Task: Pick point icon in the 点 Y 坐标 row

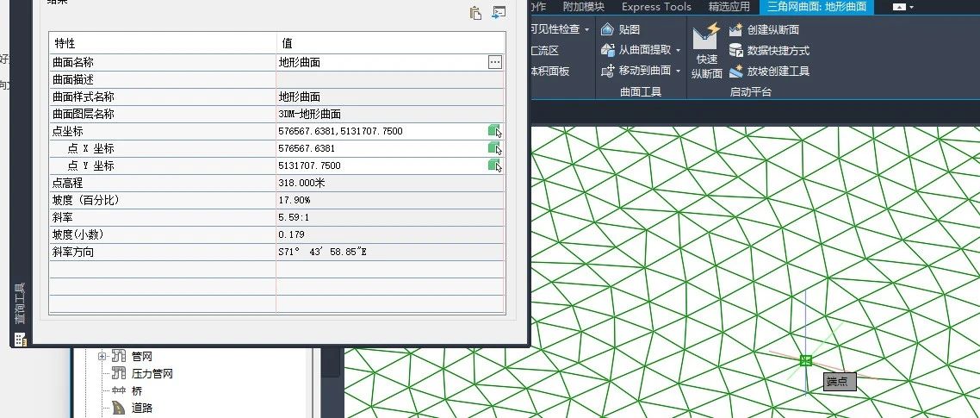Action: pyautogui.click(x=495, y=165)
